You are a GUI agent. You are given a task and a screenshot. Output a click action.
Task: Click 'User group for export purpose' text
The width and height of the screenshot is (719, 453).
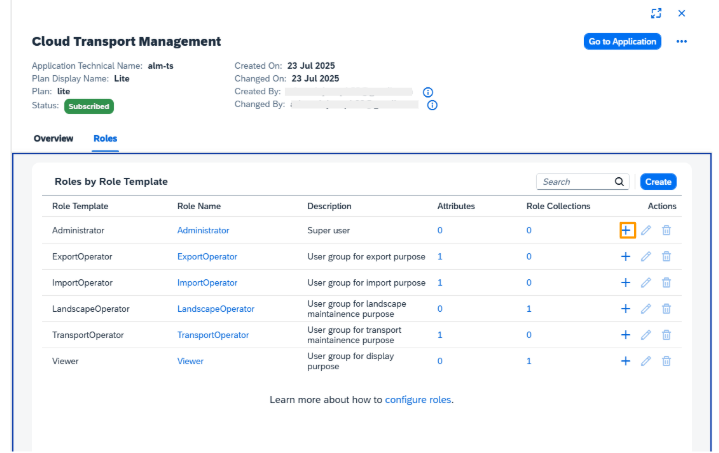[x=366, y=256]
